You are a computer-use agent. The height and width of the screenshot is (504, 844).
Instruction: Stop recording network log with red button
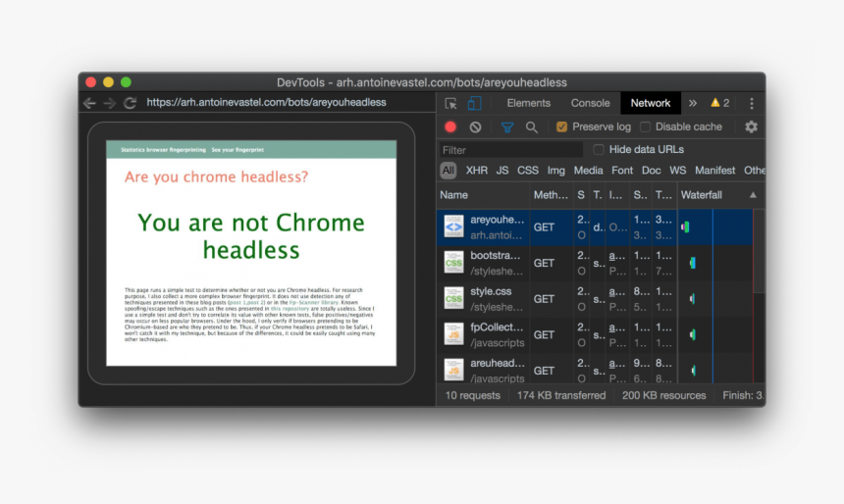click(450, 126)
